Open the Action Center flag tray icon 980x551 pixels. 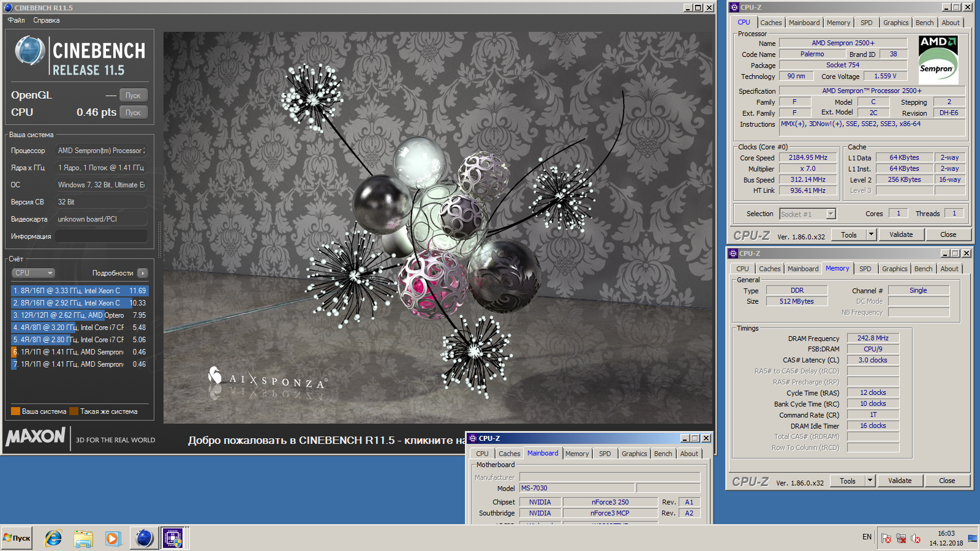[886, 538]
